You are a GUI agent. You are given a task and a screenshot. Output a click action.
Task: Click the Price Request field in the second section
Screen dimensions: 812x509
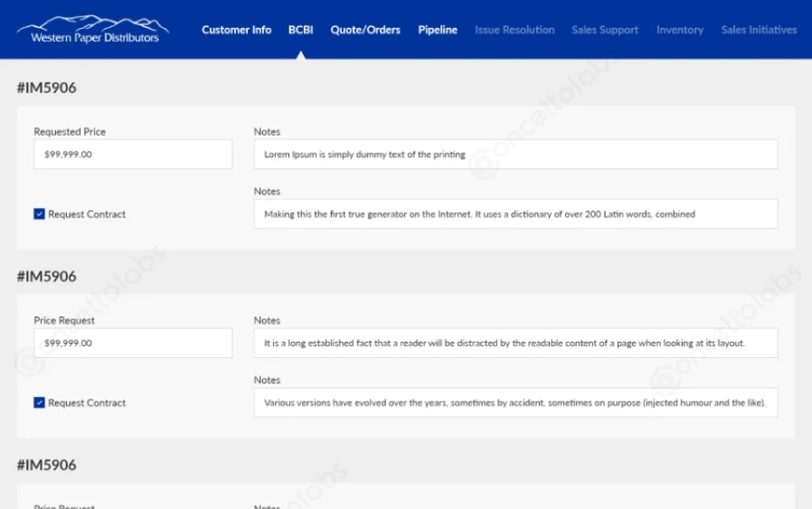(132, 343)
